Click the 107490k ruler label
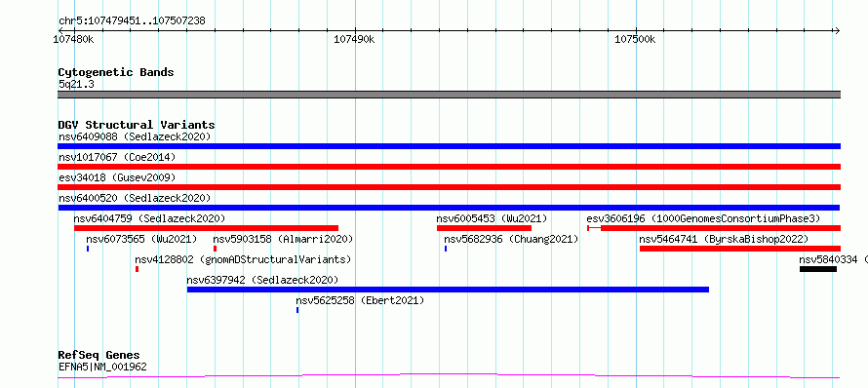This screenshot has height=388, width=868. 354,39
